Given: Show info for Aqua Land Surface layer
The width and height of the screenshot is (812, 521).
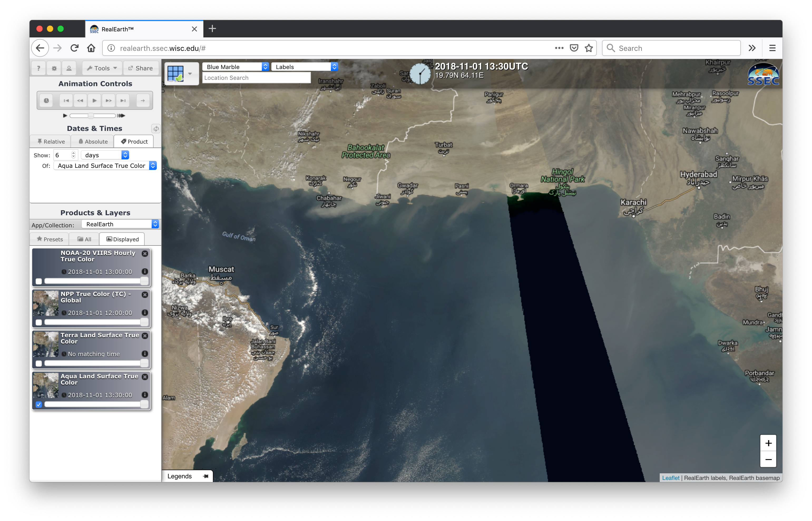Looking at the screenshot, I should click(x=145, y=395).
